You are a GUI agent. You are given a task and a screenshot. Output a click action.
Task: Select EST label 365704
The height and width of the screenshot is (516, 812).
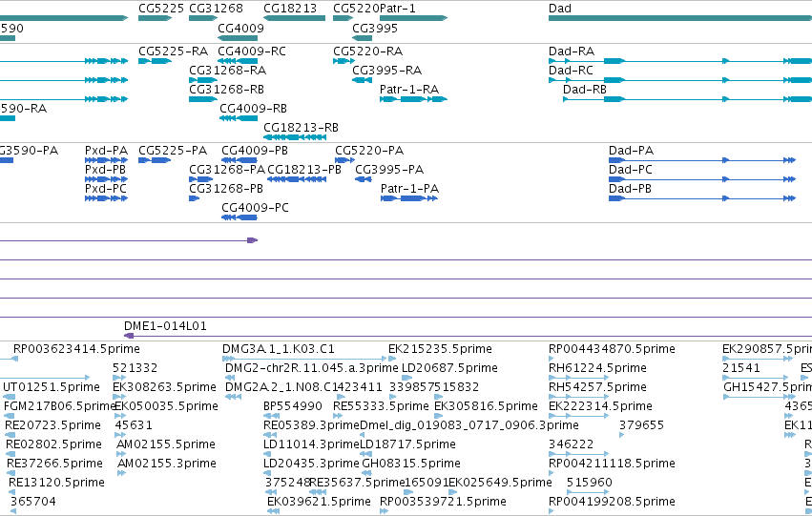(33, 502)
